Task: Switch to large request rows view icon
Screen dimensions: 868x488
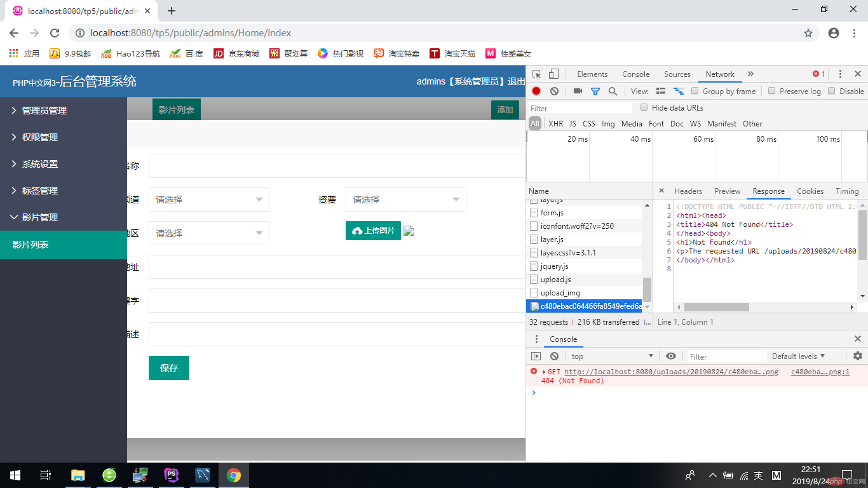Action: 661,91
